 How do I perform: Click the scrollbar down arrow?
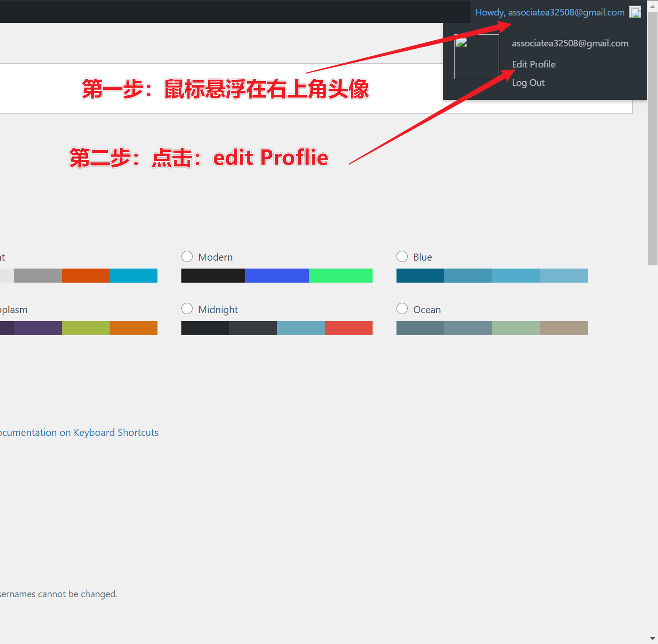point(652,638)
